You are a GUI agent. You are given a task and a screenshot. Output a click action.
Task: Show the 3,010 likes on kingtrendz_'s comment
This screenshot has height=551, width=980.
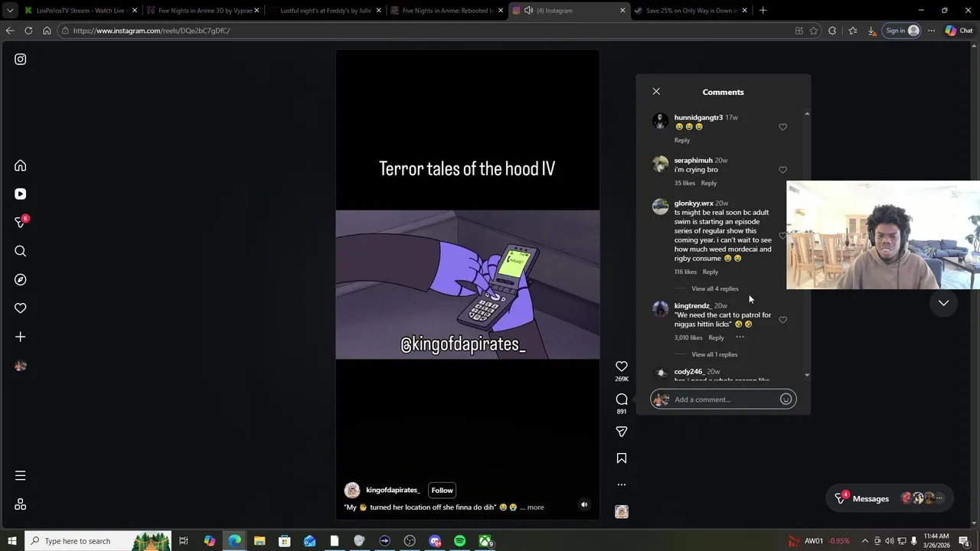688,337
